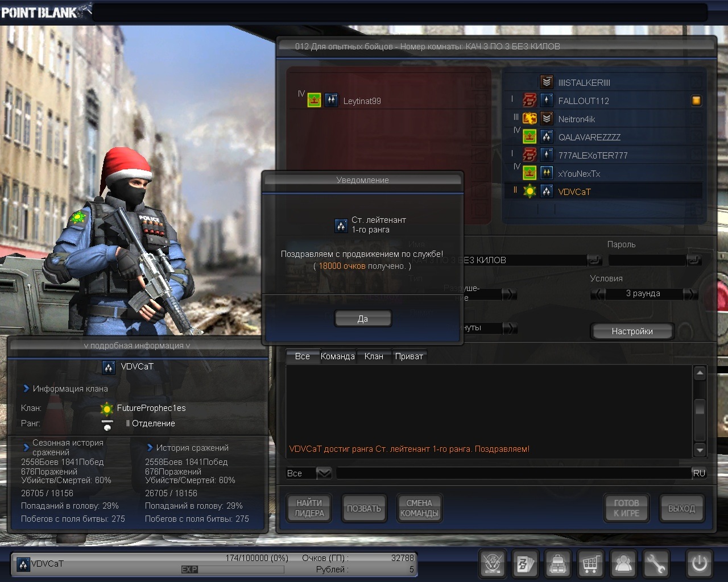Expand the Информация клана section arrow
Screen dimensions: 728x582
click(x=26, y=389)
